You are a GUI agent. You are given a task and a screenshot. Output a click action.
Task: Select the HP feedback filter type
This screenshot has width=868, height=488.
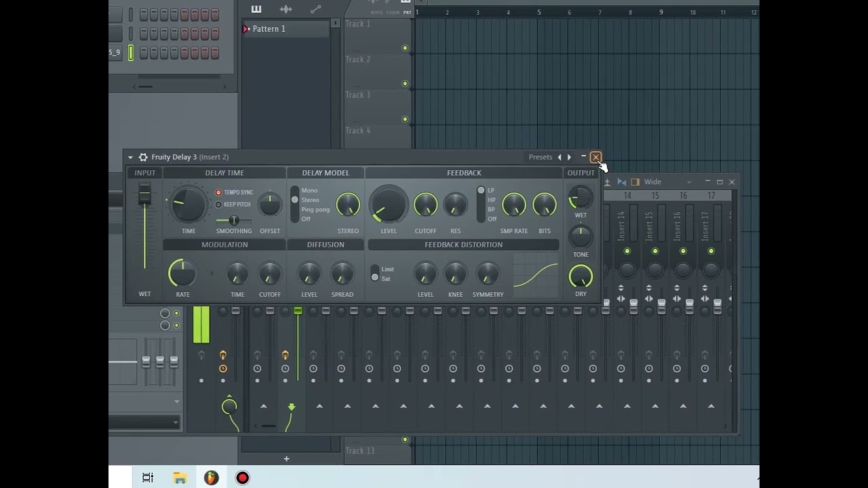point(492,200)
